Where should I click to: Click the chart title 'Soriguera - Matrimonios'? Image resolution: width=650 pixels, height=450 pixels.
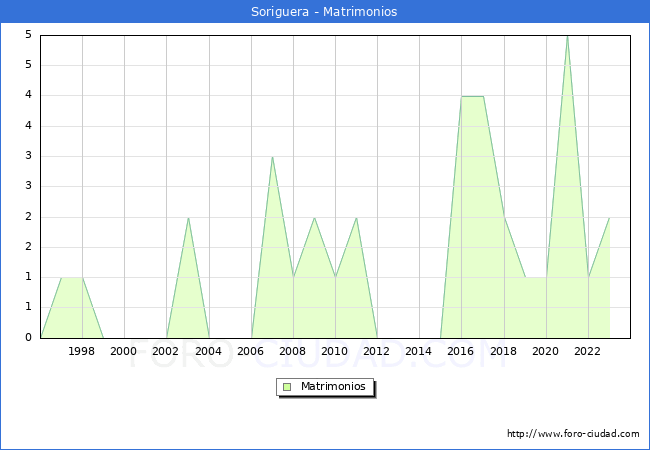[324, 12]
